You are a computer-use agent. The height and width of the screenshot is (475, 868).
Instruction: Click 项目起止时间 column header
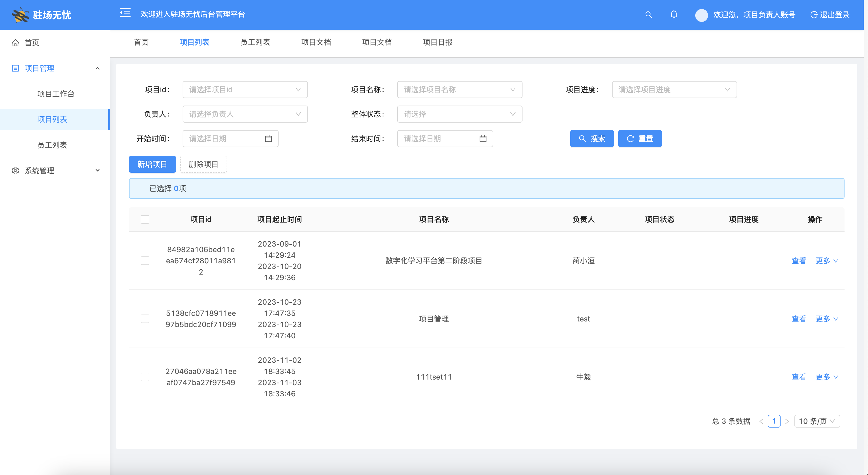pyautogui.click(x=280, y=219)
